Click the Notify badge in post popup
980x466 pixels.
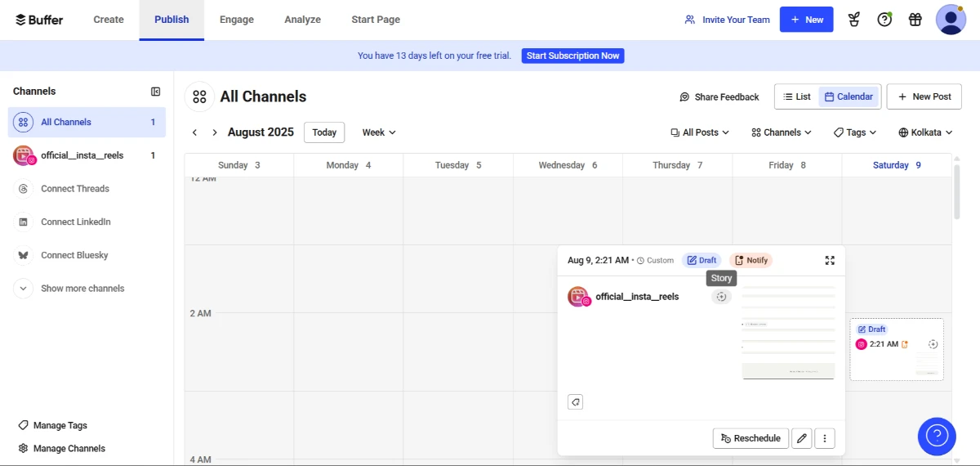[751, 260]
